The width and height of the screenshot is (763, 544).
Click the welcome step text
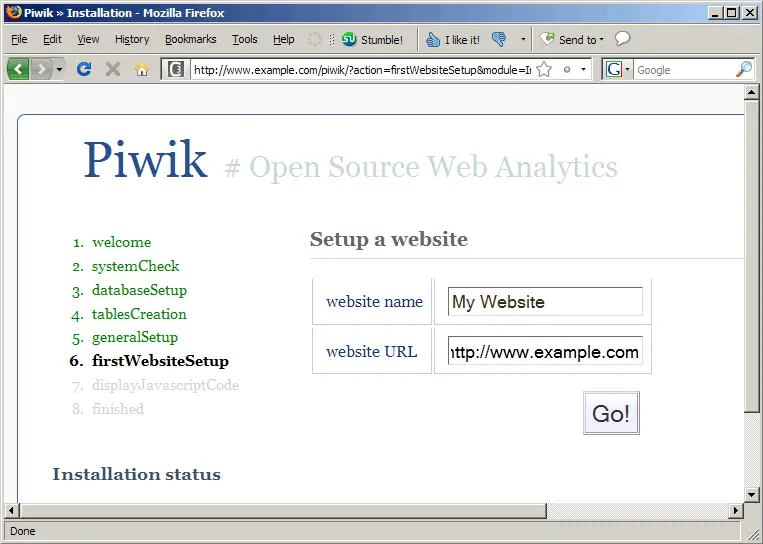pyautogui.click(x=122, y=242)
